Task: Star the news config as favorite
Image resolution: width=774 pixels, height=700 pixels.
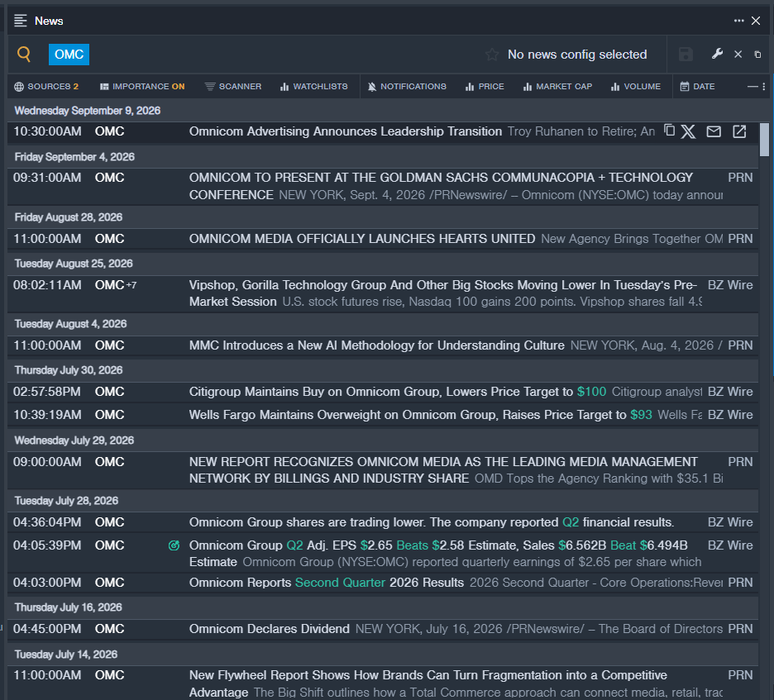Action: point(492,55)
